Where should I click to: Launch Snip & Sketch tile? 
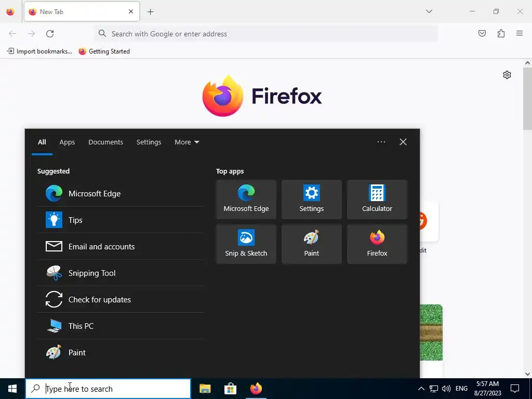[246, 244]
